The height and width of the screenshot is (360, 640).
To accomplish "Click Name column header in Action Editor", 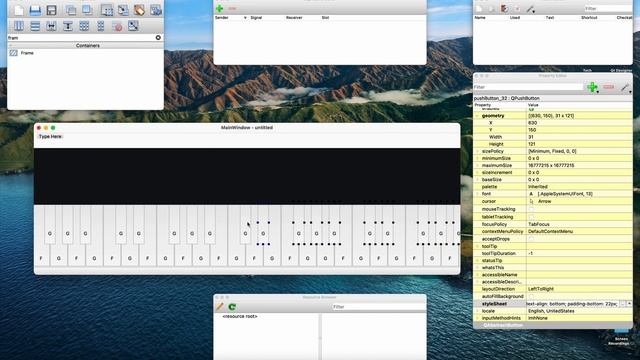I will tap(480, 18).
